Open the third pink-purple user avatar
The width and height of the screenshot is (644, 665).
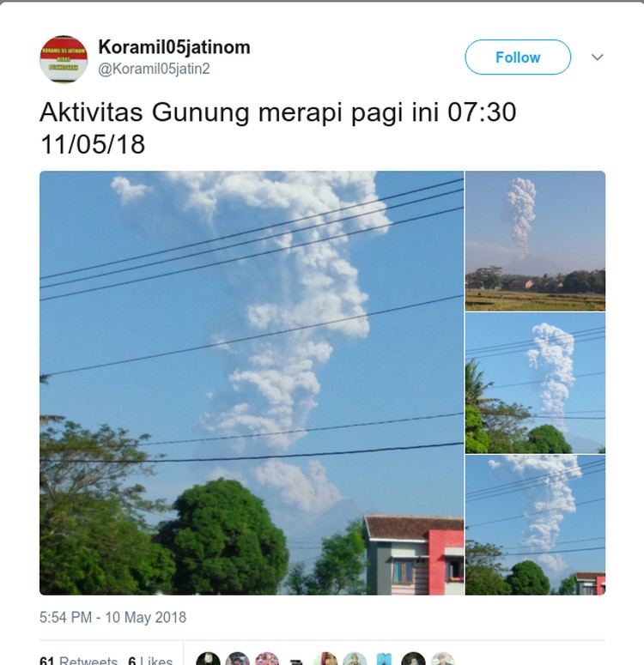click(x=267, y=659)
